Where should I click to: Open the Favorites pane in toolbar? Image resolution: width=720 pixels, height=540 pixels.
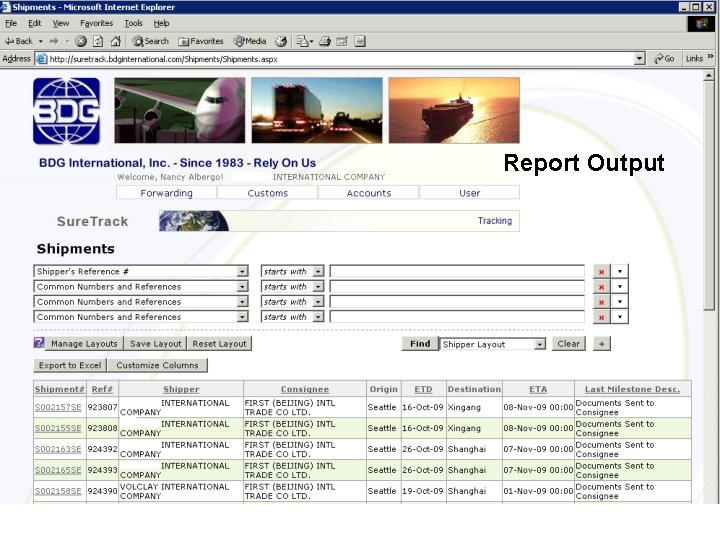(201, 41)
